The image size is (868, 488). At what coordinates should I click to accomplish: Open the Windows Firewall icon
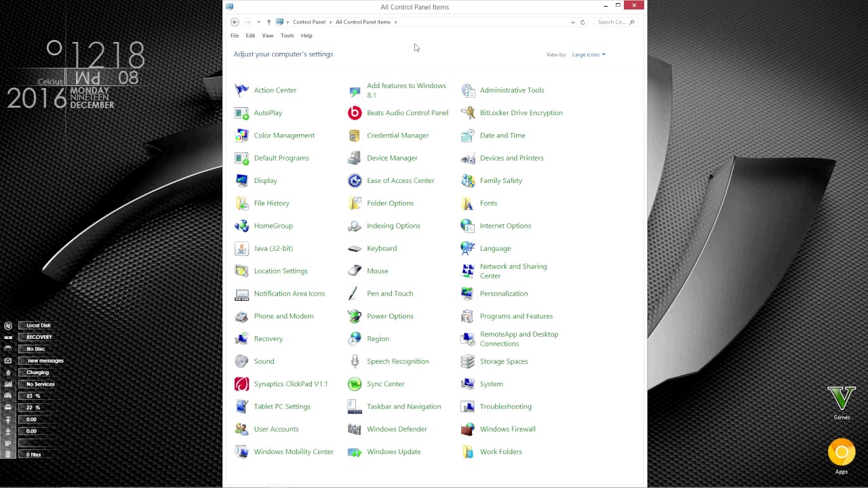pos(468,429)
